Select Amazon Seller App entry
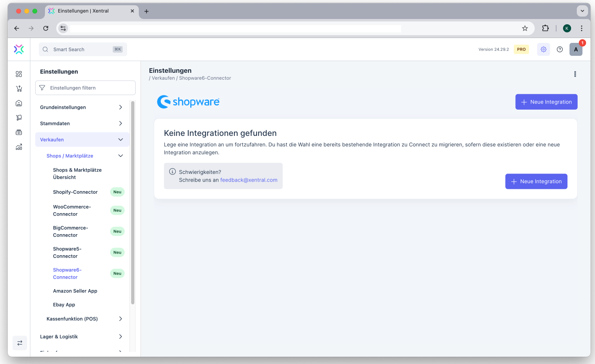595x364 pixels. [75, 291]
